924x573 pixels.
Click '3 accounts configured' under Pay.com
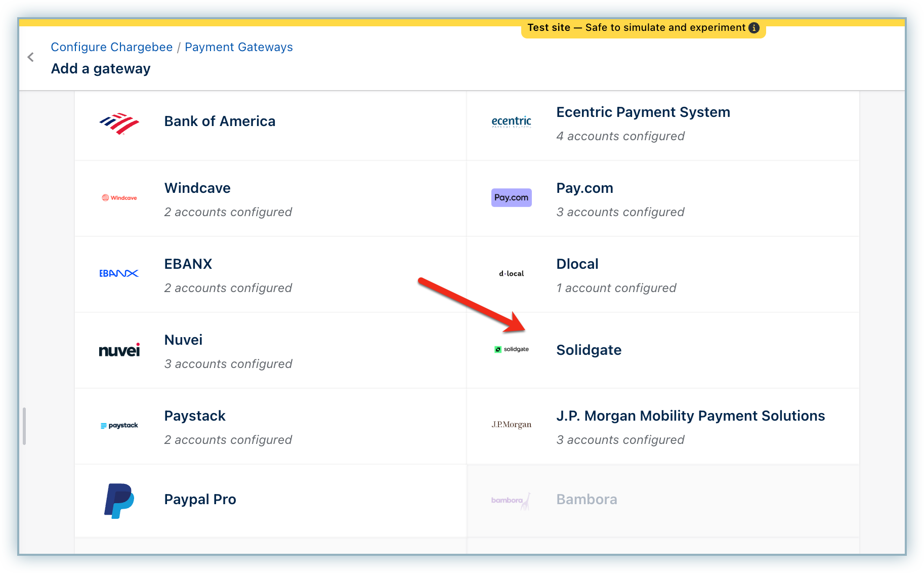tap(620, 212)
